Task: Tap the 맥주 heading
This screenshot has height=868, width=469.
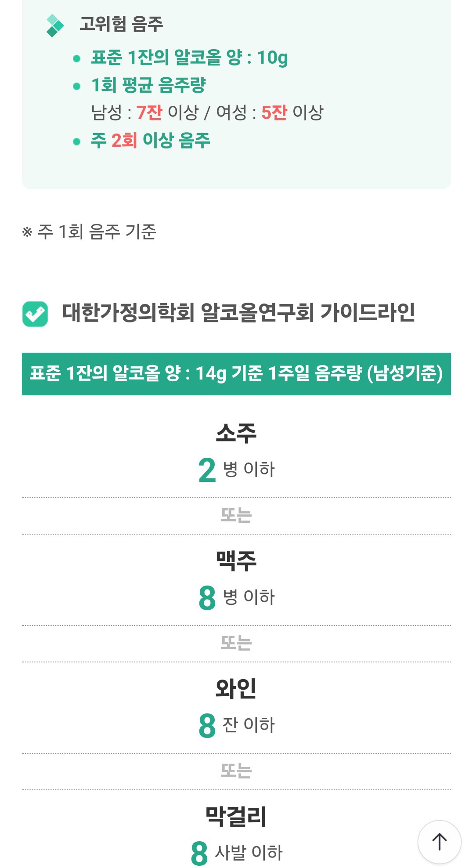Action: [236, 561]
